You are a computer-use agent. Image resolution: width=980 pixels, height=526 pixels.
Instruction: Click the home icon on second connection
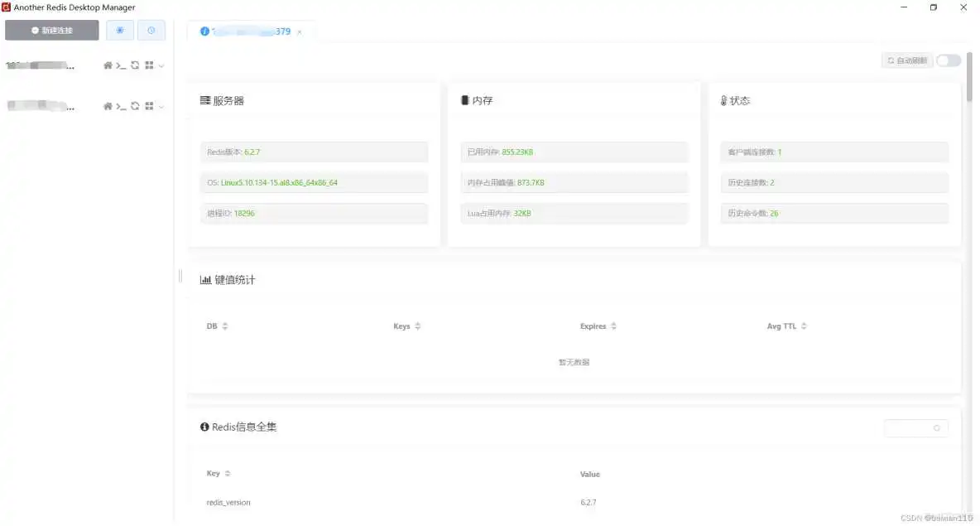click(108, 106)
